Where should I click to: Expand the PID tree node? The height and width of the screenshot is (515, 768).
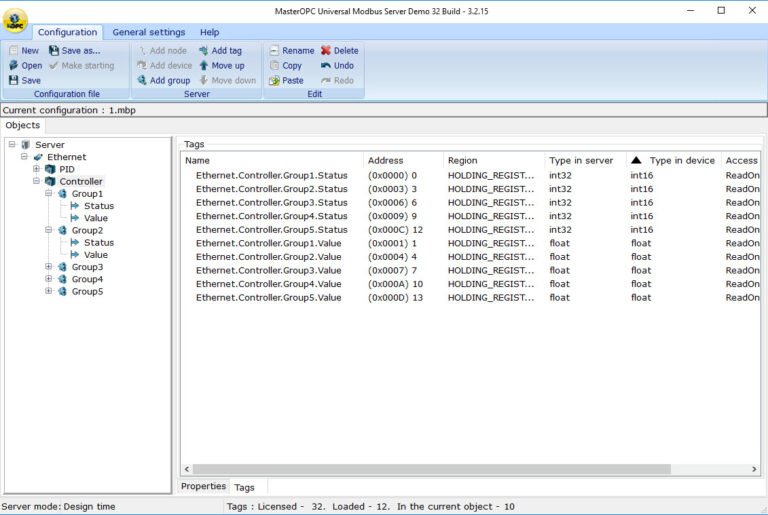pos(36,169)
